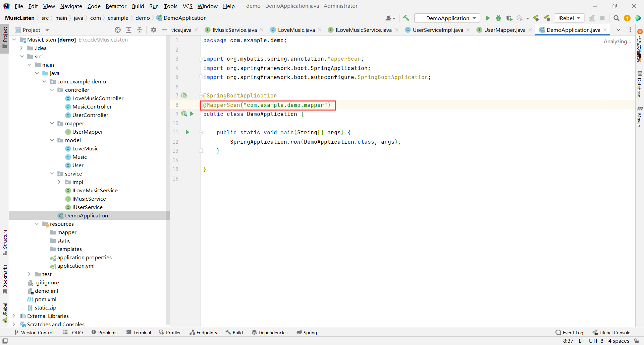Open the Refactor menu
This screenshot has height=345, width=644.
tap(116, 6)
